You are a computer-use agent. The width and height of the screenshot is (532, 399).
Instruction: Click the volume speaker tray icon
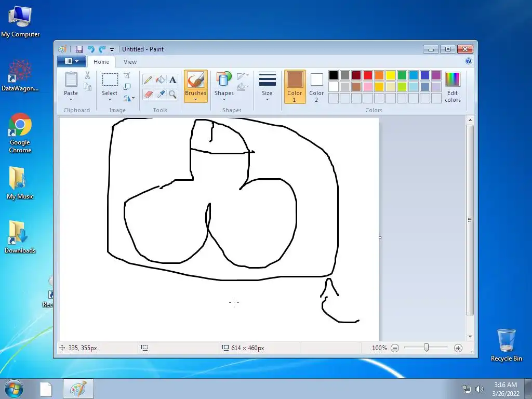pyautogui.click(x=479, y=389)
